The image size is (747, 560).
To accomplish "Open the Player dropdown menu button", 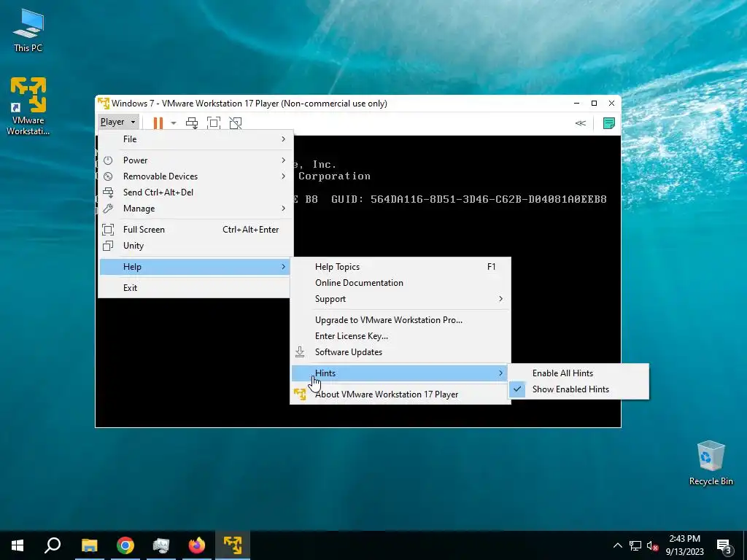I will pyautogui.click(x=118, y=122).
